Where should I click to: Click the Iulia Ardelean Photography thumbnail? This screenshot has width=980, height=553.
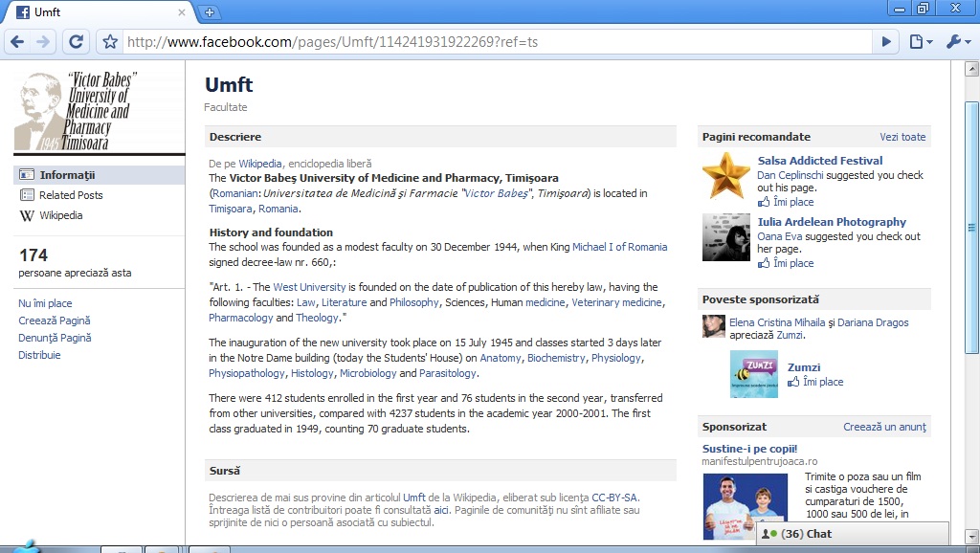[726, 237]
